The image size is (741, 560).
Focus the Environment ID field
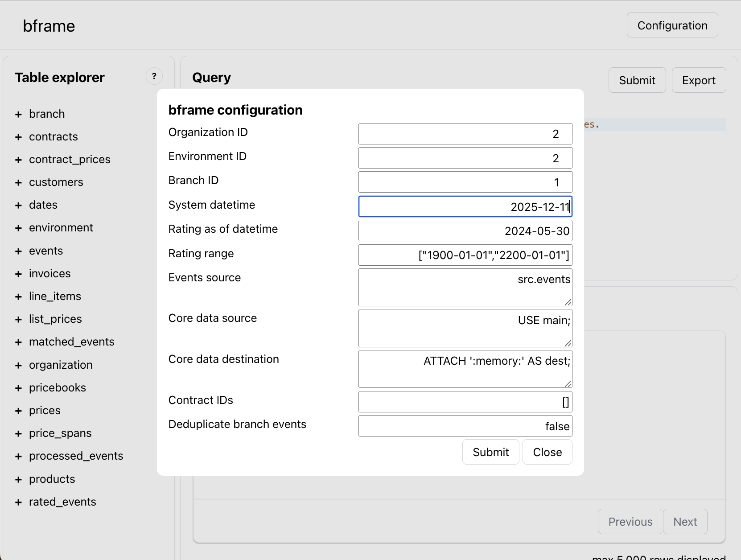click(x=465, y=158)
